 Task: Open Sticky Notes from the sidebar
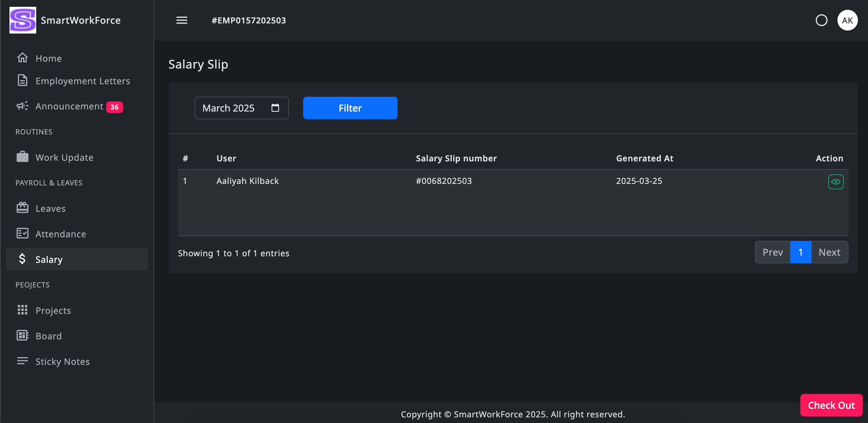(62, 361)
